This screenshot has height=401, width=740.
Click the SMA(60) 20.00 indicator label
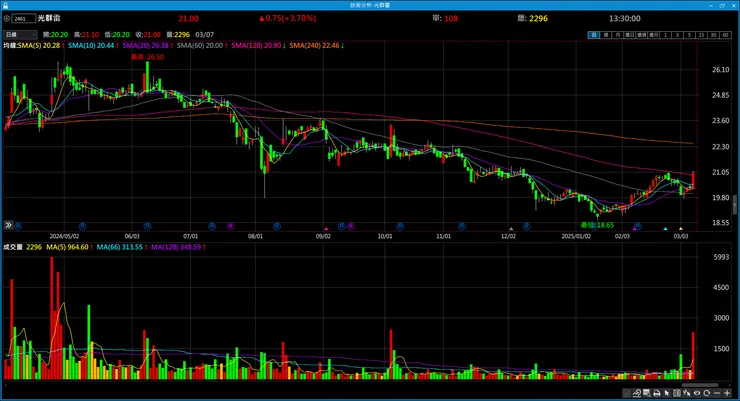click(200, 46)
